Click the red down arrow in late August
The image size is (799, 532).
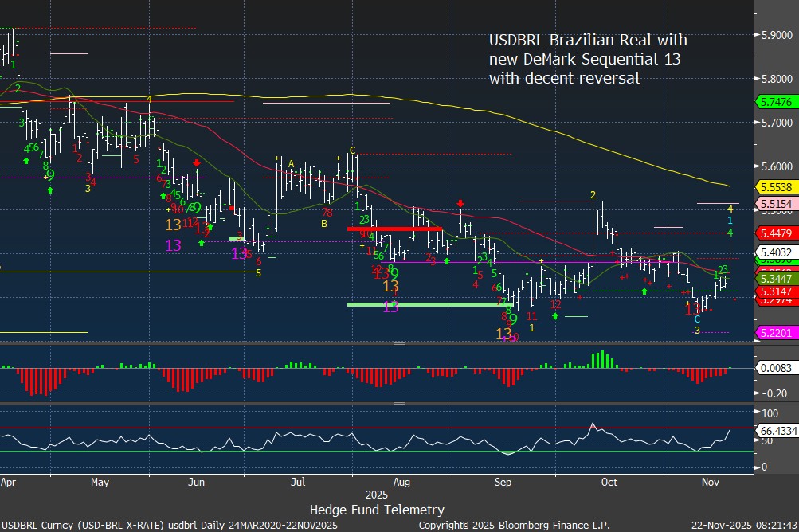(x=460, y=205)
